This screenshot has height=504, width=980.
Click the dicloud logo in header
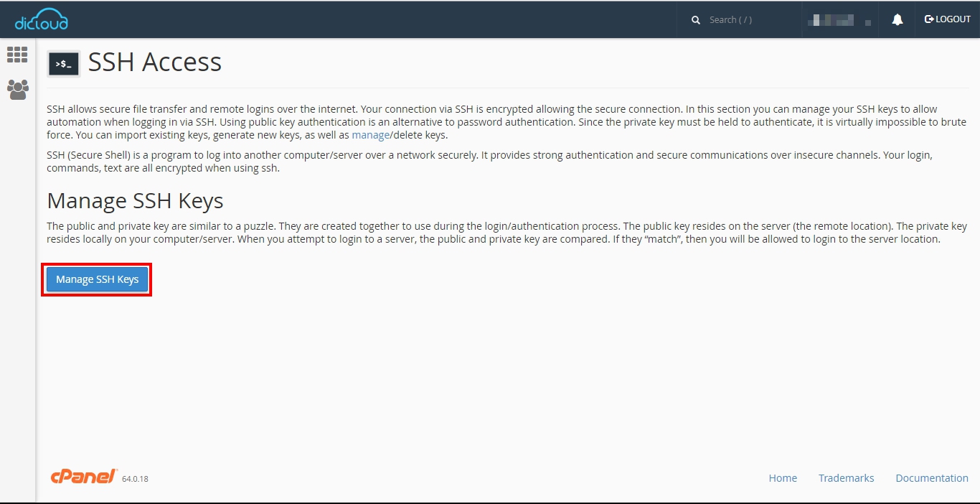click(x=42, y=19)
